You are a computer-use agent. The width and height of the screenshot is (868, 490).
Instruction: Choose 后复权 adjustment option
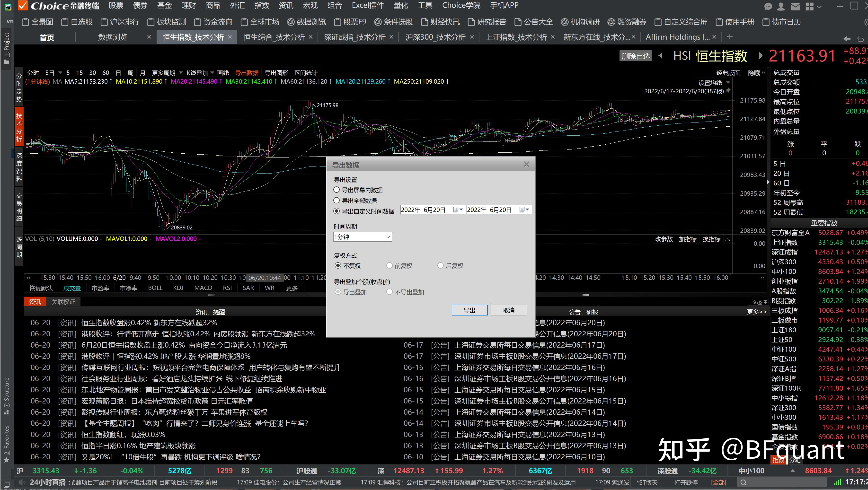pos(450,266)
